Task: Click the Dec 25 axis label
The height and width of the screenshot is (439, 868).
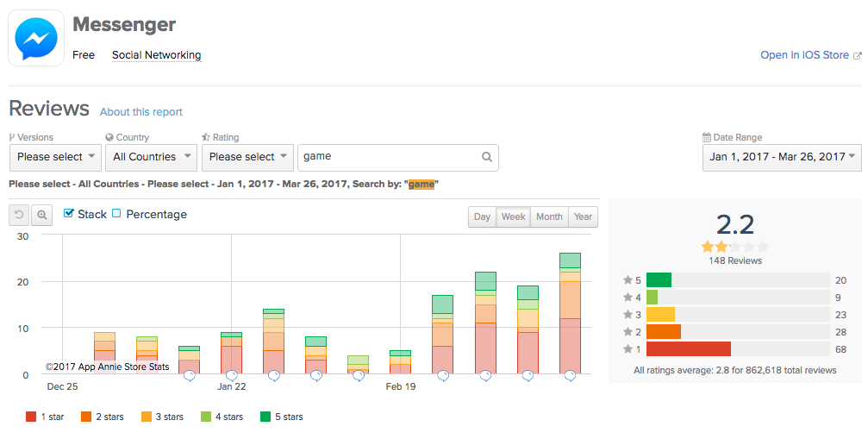Action: coord(63,386)
